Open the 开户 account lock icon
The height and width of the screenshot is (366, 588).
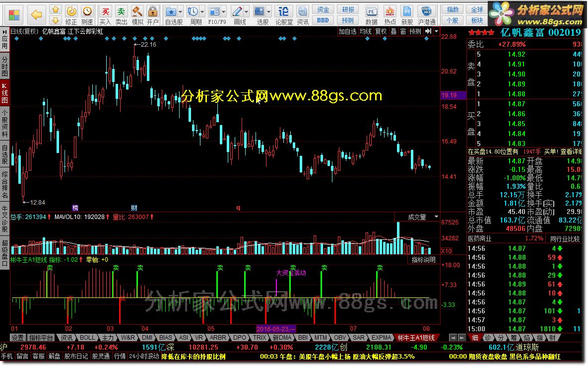tap(153, 15)
